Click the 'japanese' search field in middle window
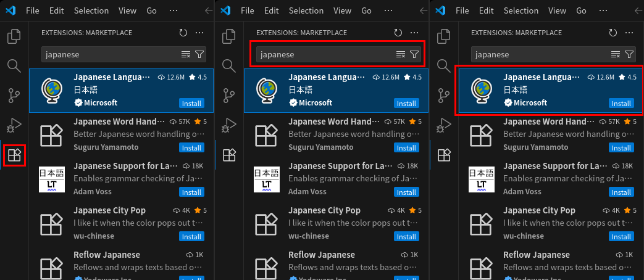Image resolution: width=644 pixels, height=280 pixels. point(324,55)
